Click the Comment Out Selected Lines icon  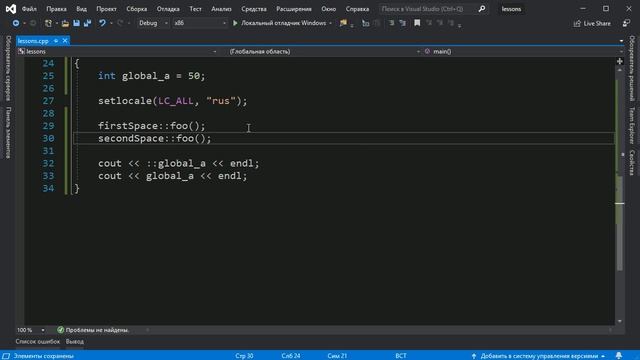[391, 23]
